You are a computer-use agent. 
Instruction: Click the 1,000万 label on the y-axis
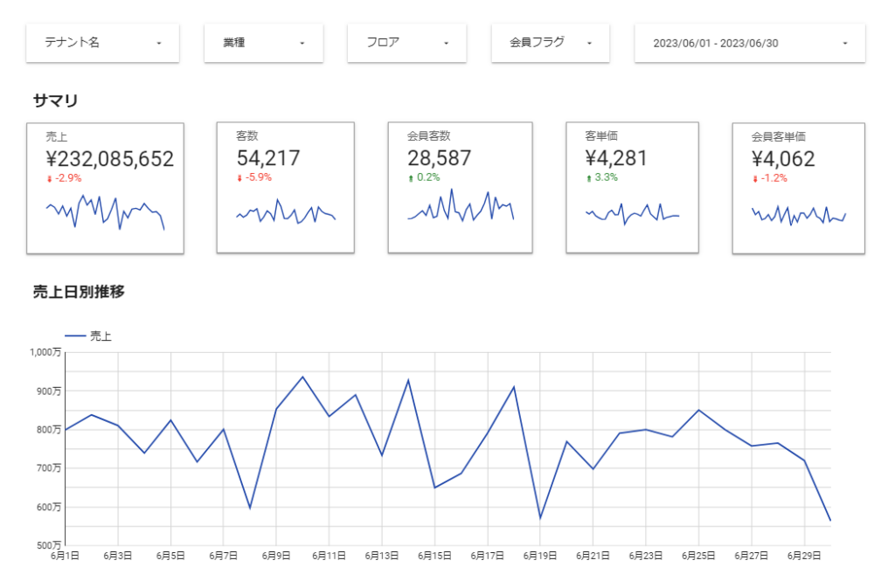point(45,353)
